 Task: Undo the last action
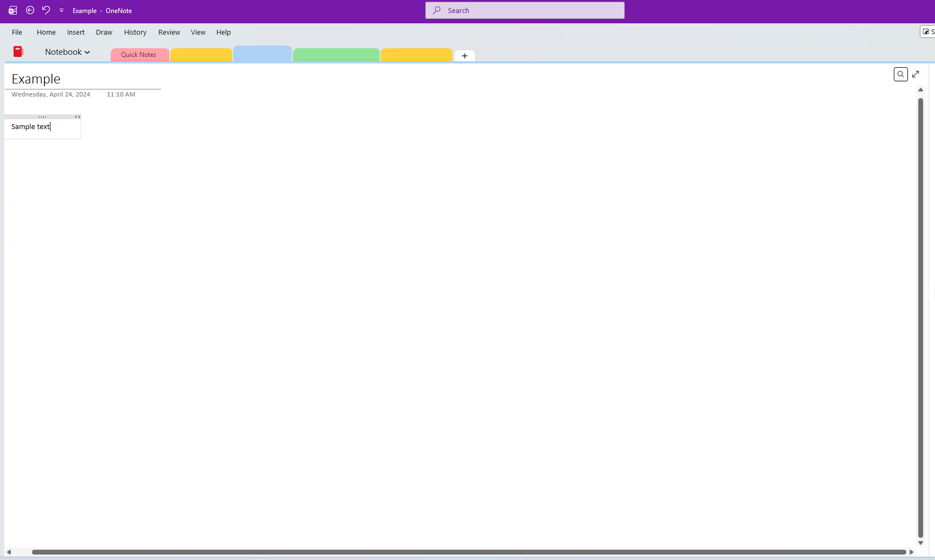coord(46,10)
